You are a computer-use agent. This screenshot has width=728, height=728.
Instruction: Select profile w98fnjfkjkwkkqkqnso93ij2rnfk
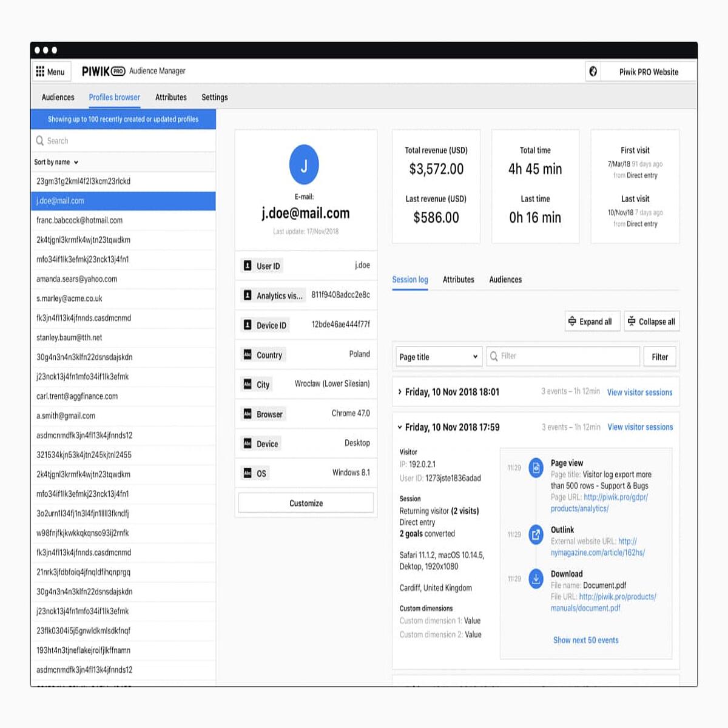click(123, 533)
